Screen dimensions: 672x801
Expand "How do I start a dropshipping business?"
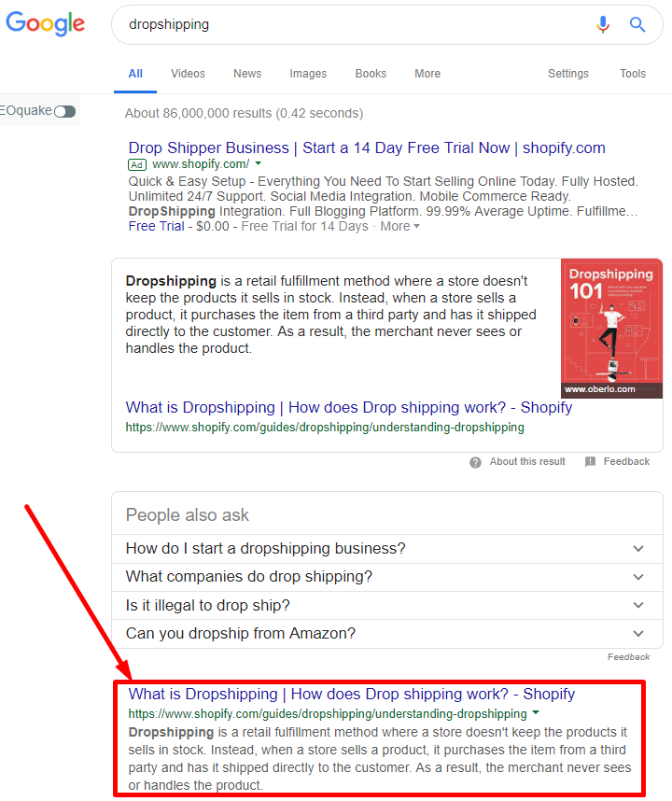click(638, 549)
